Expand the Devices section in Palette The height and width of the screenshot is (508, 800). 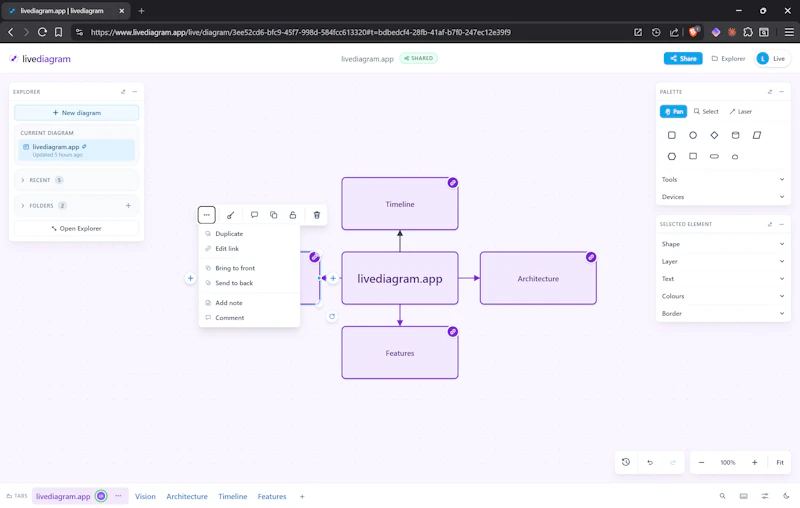pyautogui.click(x=723, y=197)
